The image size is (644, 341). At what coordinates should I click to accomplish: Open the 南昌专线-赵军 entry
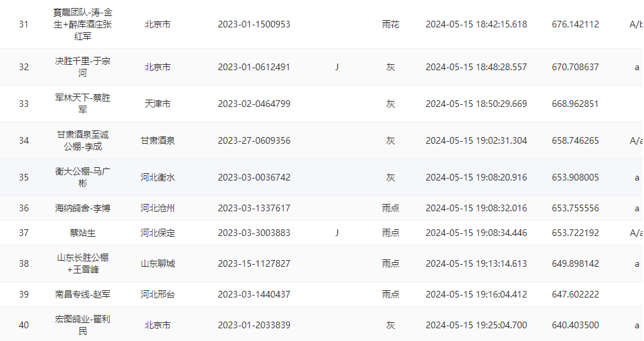(83, 294)
